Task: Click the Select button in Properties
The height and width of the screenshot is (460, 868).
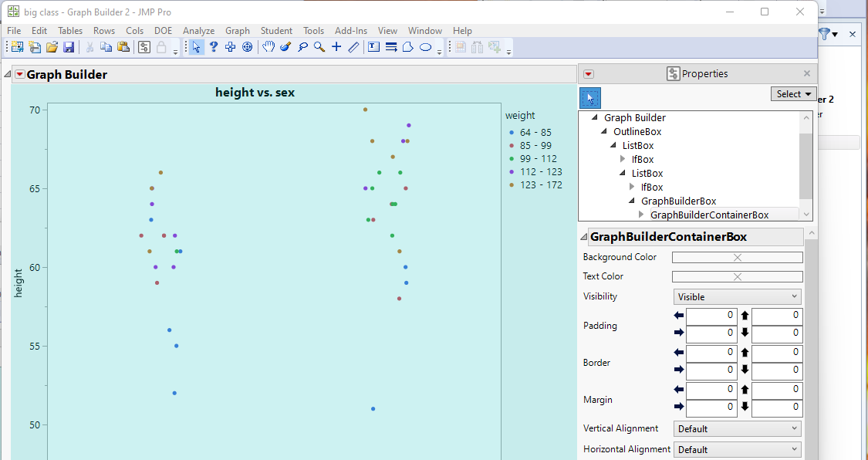Action: pyautogui.click(x=793, y=94)
